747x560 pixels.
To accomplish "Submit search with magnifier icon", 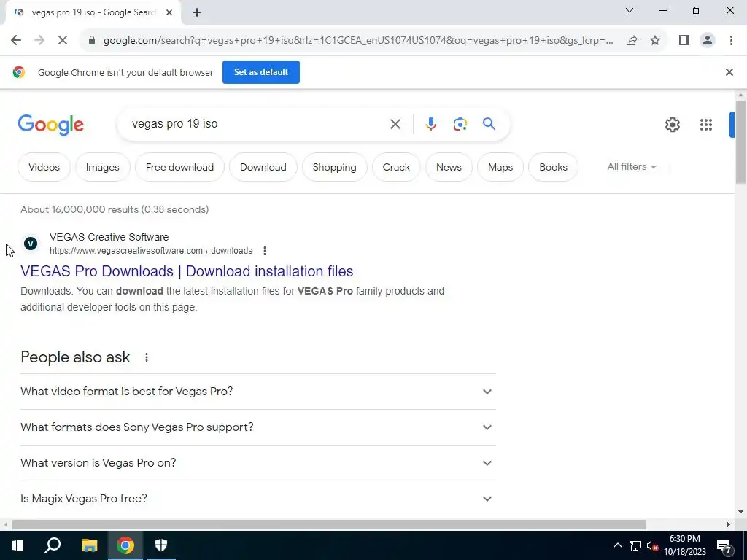I will coord(489,124).
